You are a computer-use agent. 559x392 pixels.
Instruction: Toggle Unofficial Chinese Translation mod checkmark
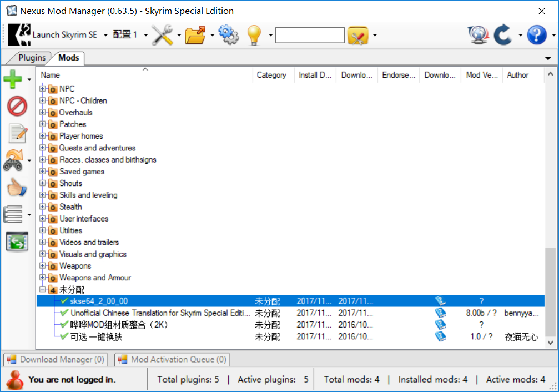click(64, 313)
